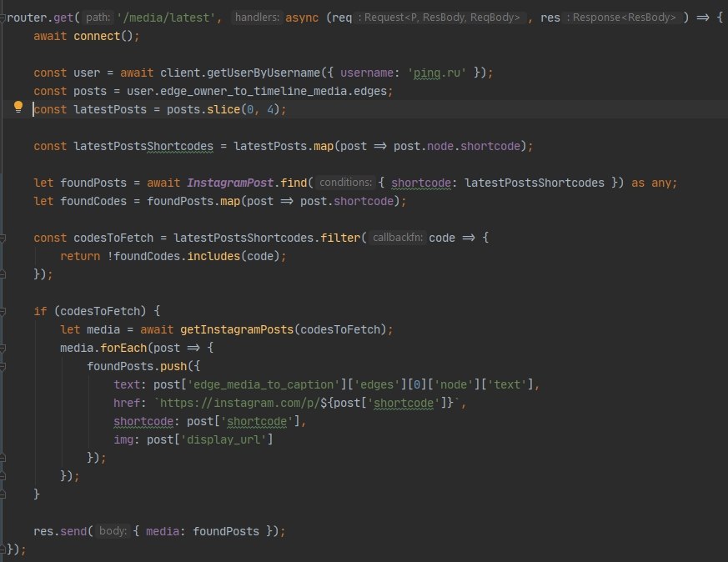Screen dimensions: 728x562
Task: Click the 'slice' method call
Action: tap(223, 109)
